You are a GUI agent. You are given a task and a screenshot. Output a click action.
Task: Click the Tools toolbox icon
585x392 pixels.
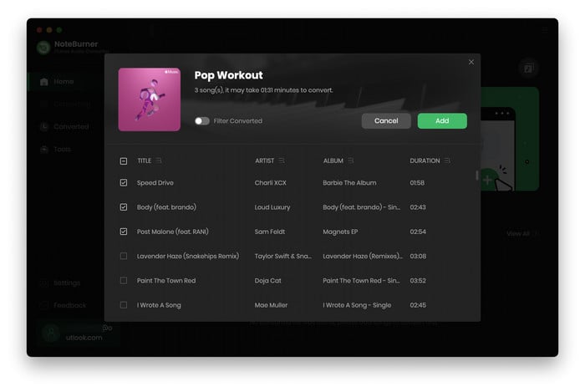point(44,149)
